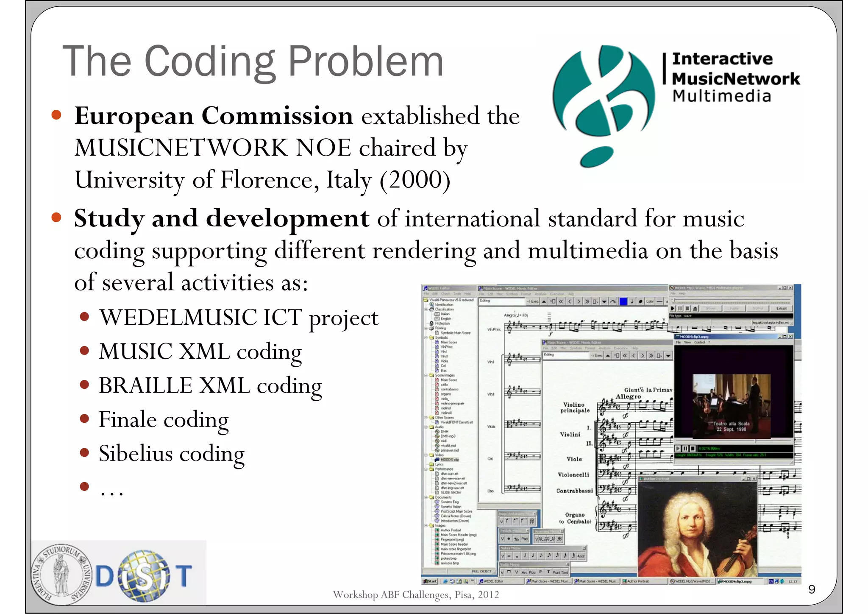Open Tools menu in WEDEL Editor

[x=457, y=294]
